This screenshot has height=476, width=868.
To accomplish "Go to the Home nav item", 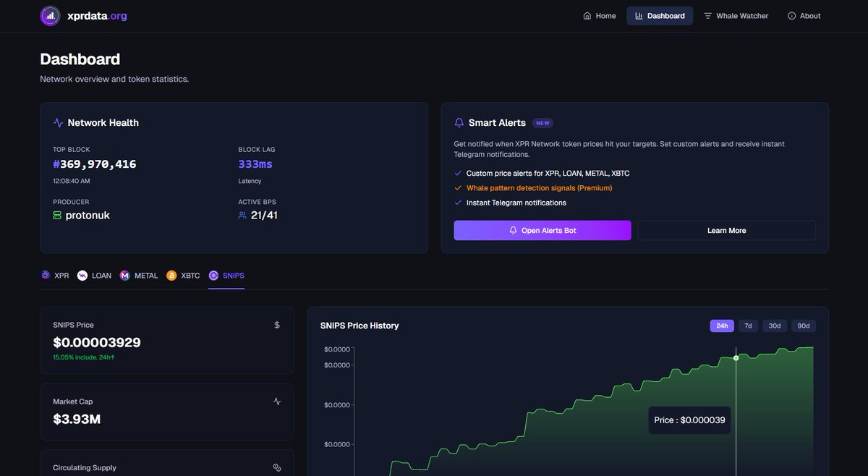I will coord(600,16).
